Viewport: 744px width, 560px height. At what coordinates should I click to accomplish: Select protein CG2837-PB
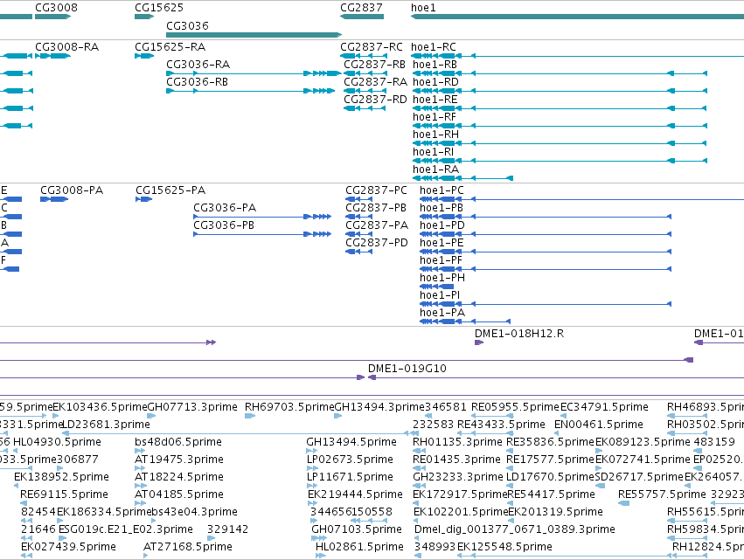pos(376,208)
